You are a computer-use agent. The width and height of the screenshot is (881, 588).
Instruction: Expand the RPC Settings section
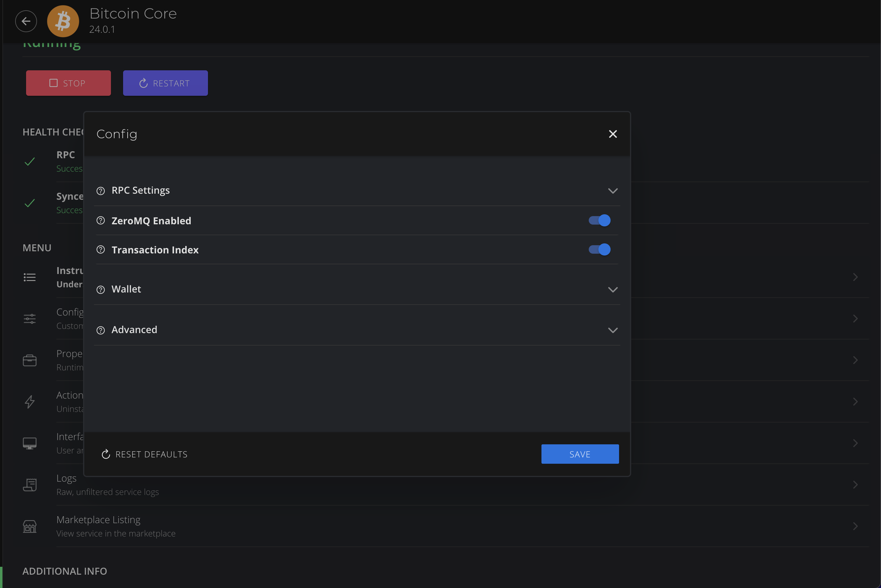point(612,191)
